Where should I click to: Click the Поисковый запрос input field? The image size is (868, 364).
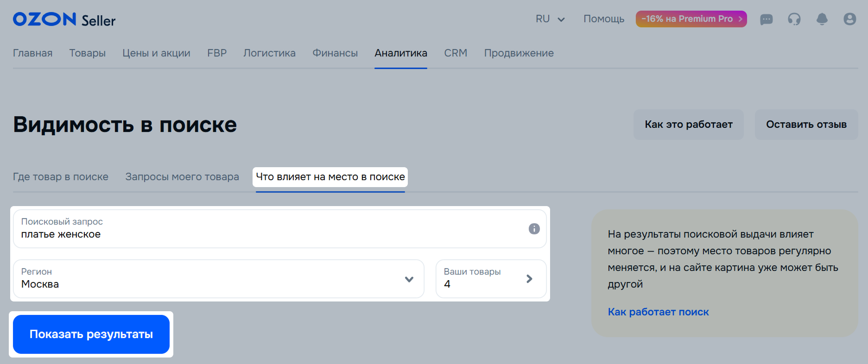tap(269, 230)
